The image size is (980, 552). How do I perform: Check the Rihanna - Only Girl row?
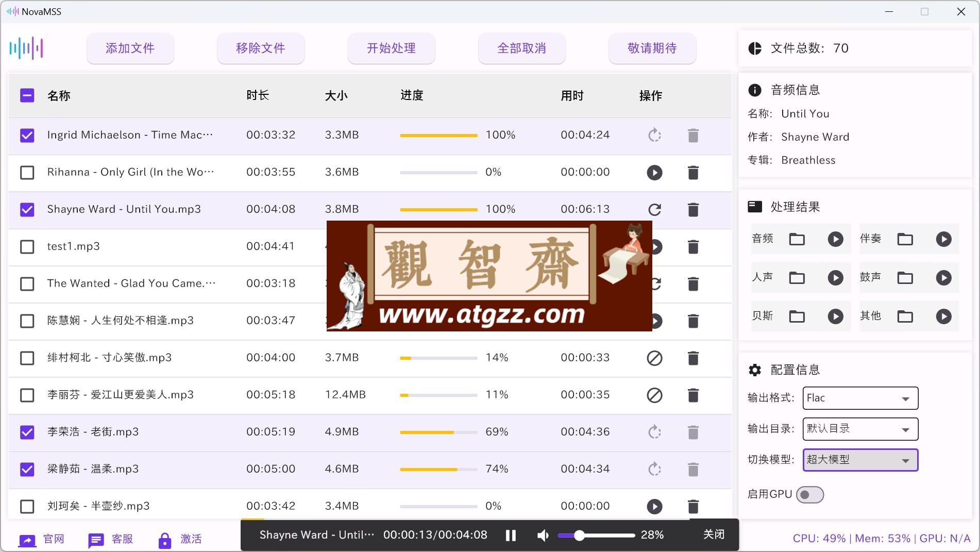27,172
